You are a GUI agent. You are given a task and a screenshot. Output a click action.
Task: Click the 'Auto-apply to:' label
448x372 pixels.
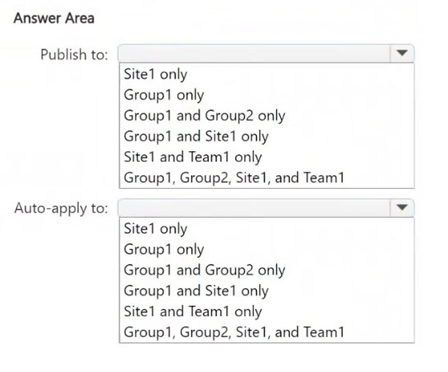[61, 209]
